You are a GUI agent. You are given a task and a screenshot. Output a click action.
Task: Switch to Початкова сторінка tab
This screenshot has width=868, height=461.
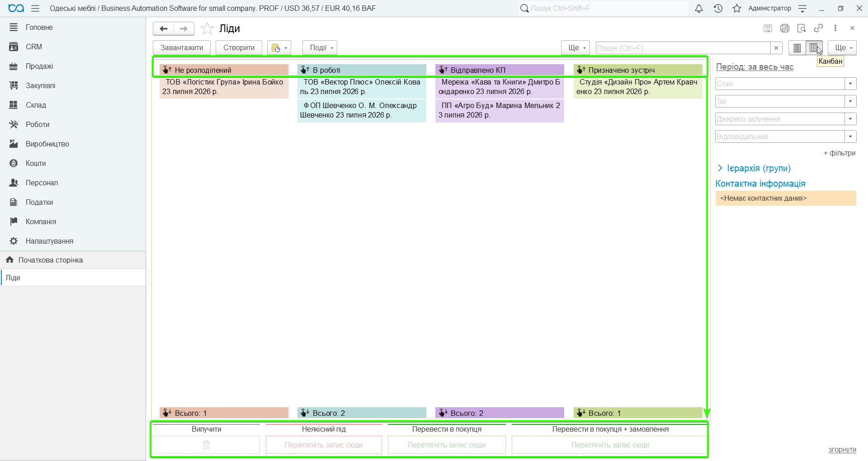coord(73,260)
